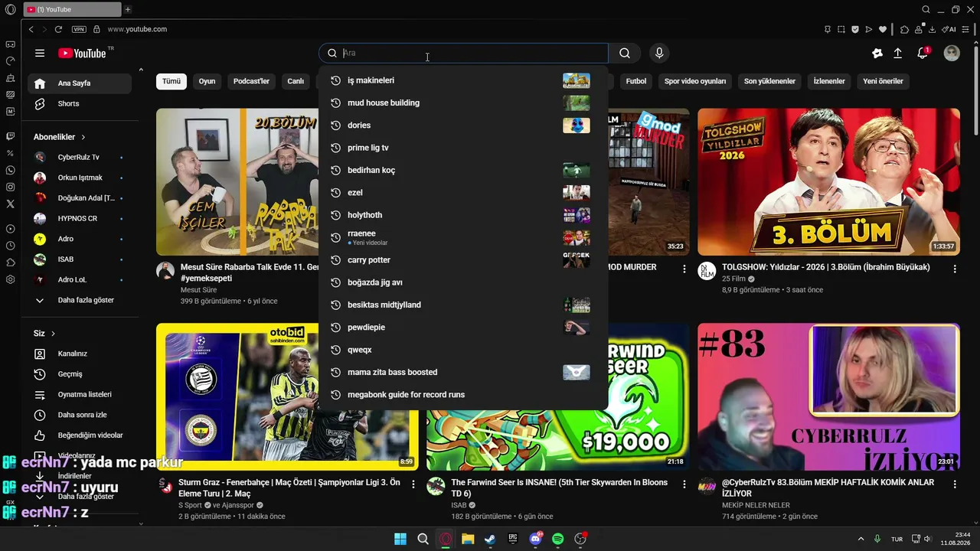Select the Yeni öneriler filter chip

883,81
